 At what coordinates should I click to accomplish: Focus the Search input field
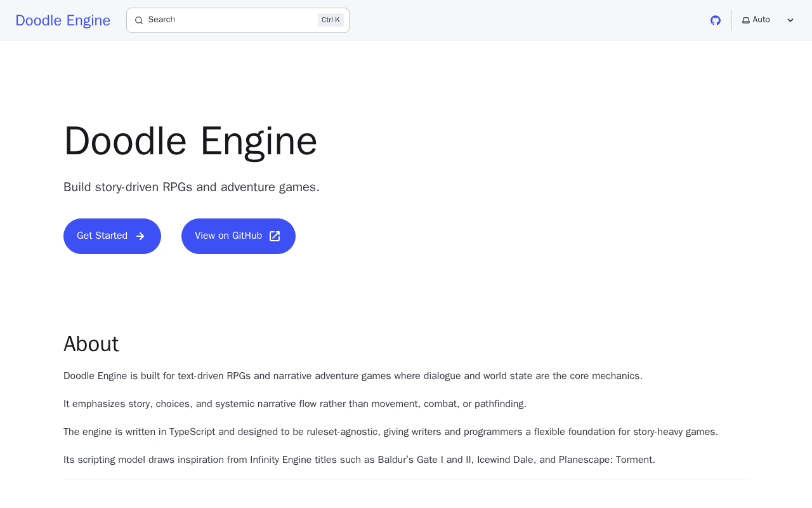(x=238, y=20)
